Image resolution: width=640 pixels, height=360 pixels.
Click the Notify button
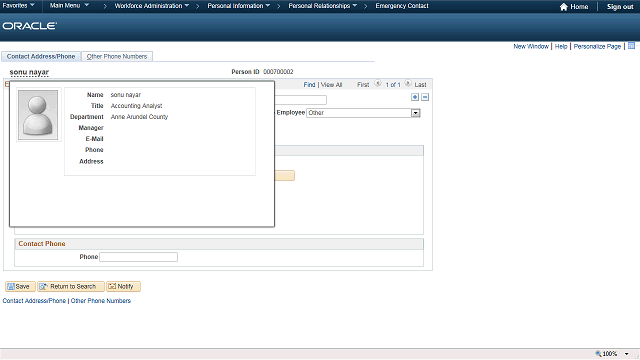tap(123, 287)
